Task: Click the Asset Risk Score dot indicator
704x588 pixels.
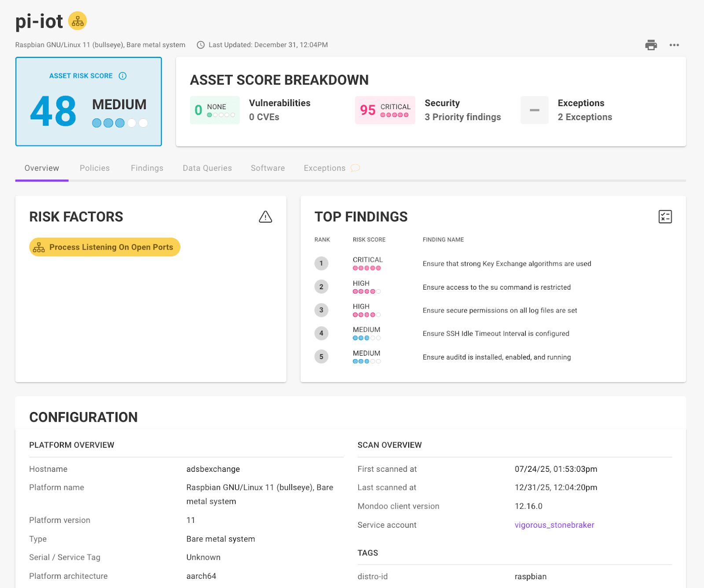Action: (119, 123)
